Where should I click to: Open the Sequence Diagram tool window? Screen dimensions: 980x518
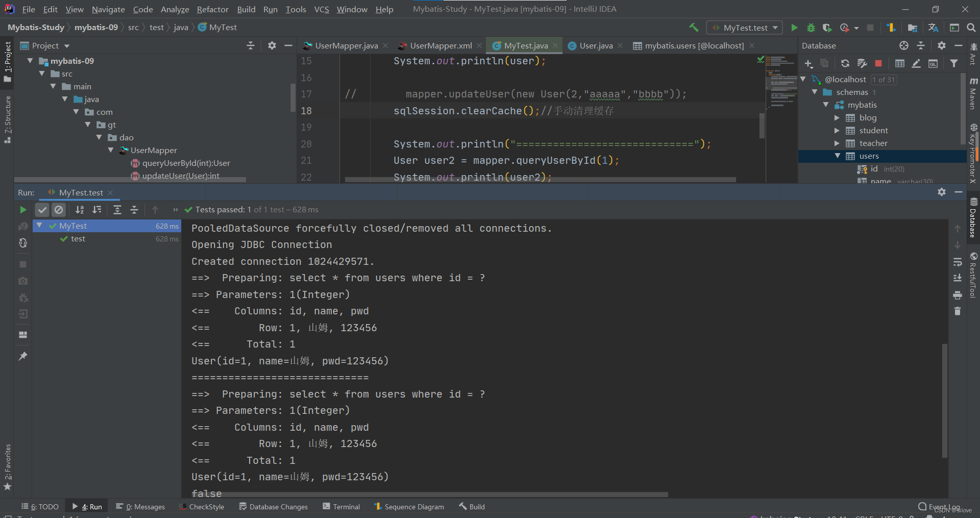click(409, 507)
